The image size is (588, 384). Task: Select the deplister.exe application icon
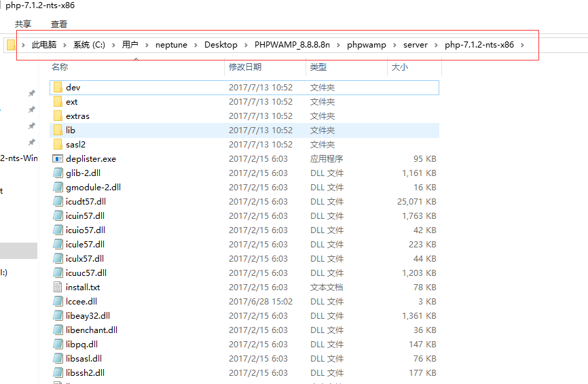[x=58, y=159]
